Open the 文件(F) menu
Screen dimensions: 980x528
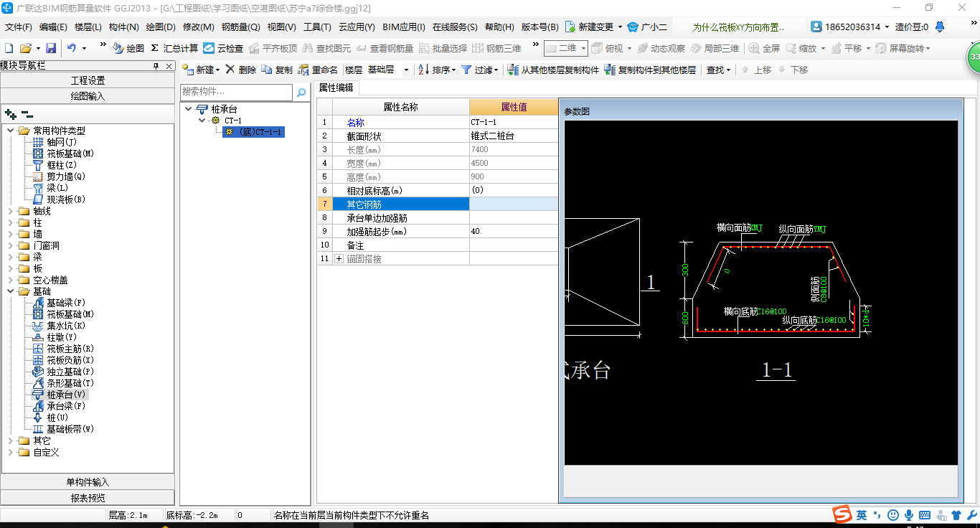[x=19, y=27]
